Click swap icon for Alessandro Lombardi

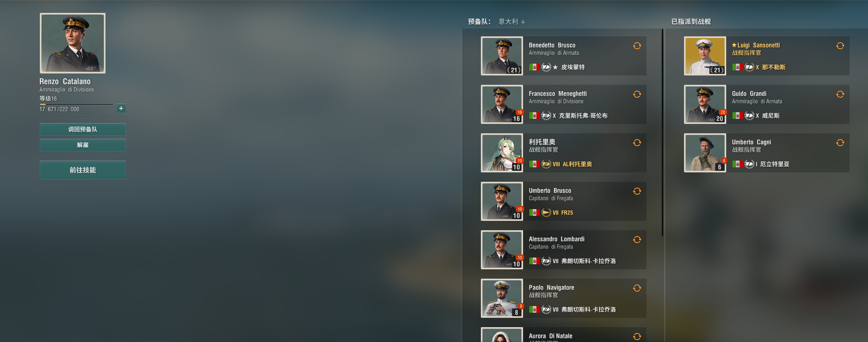coord(637,240)
